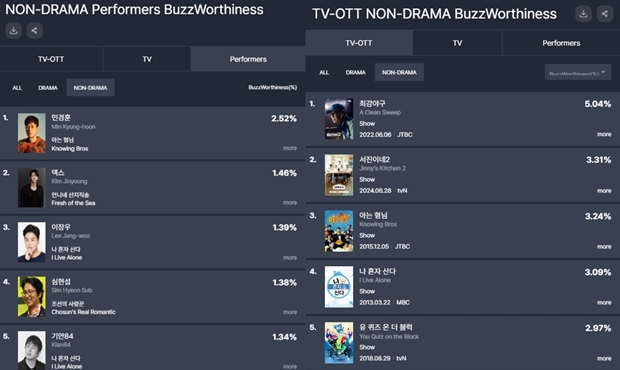
Task: Filter left list by DRAMA
Action: 48,88
